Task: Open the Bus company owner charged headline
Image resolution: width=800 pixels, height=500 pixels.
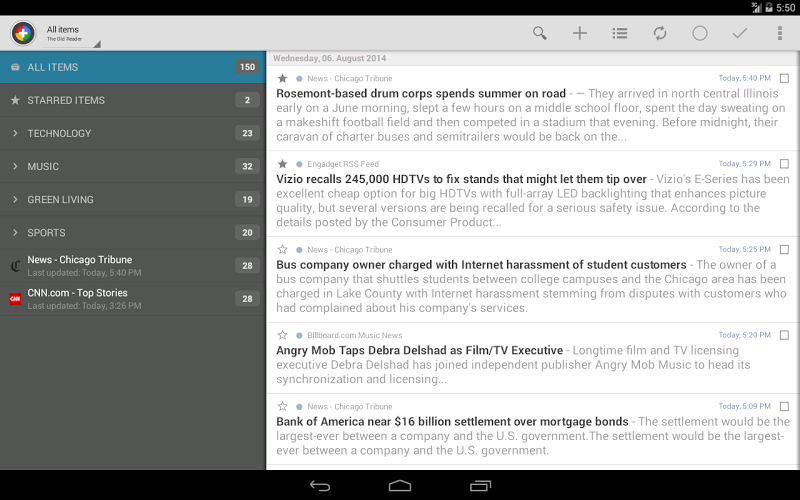Action: tap(481, 265)
